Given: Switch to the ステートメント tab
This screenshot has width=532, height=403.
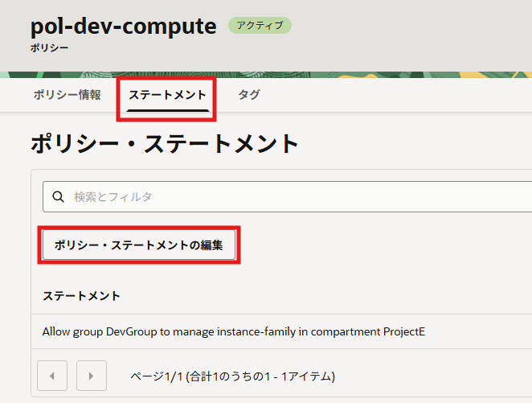Looking at the screenshot, I should point(167,95).
